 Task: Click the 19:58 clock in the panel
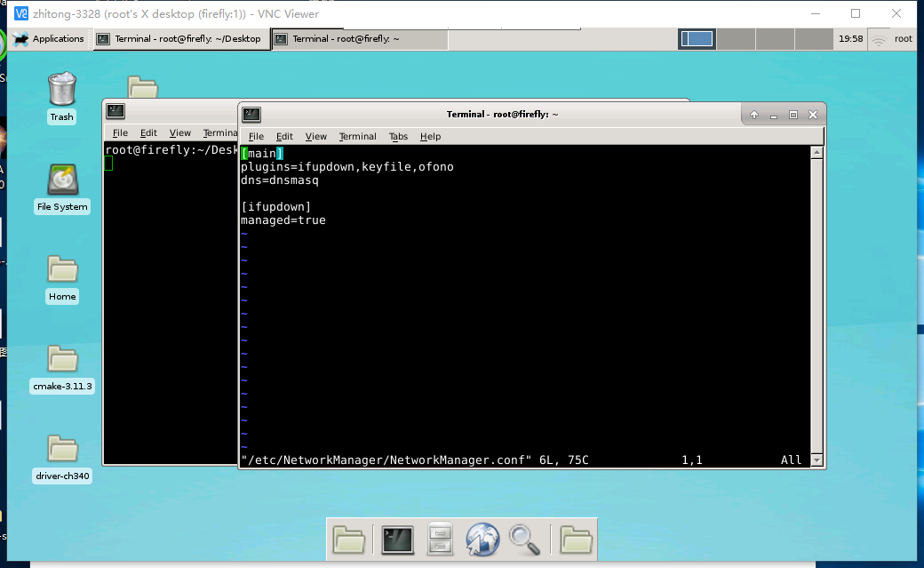tap(850, 39)
